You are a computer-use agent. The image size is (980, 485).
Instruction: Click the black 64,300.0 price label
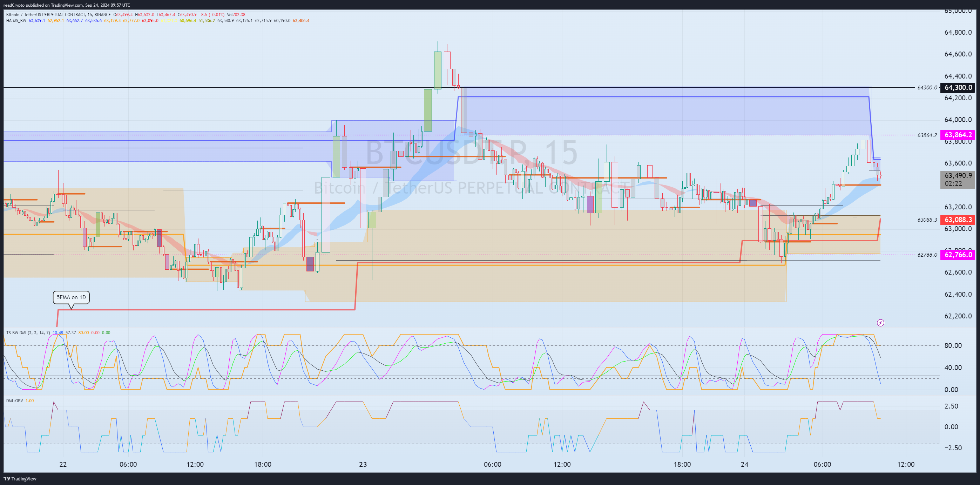pyautogui.click(x=958, y=87)
